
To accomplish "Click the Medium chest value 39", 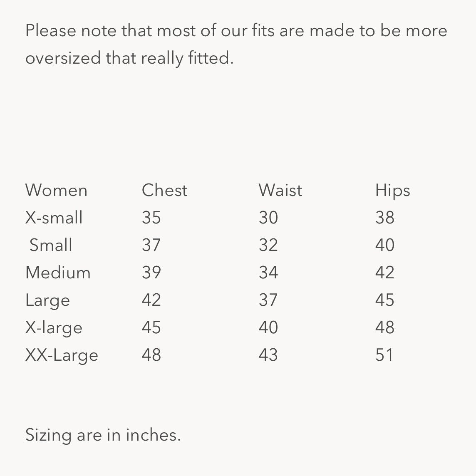I will (x=151, y=273).
